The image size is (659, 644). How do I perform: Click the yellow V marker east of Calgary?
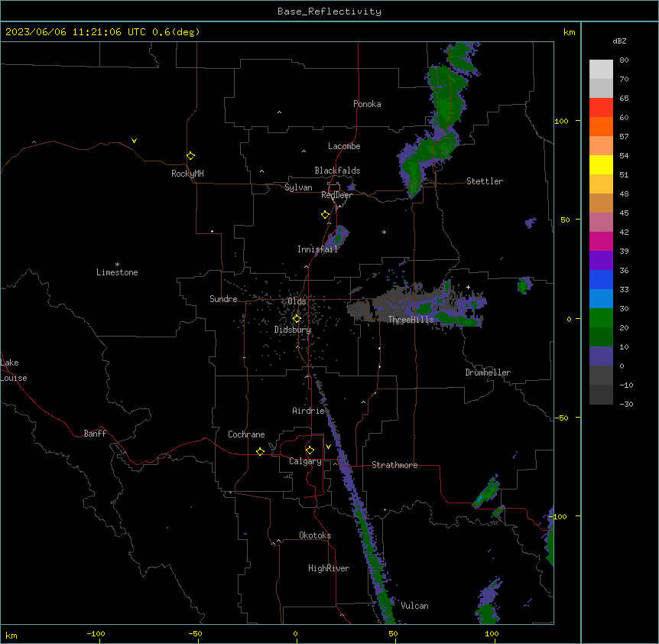(328, 447)
